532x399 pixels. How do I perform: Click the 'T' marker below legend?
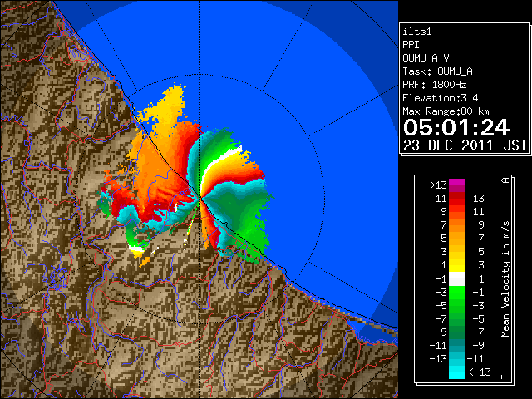[x=505, y=377]
